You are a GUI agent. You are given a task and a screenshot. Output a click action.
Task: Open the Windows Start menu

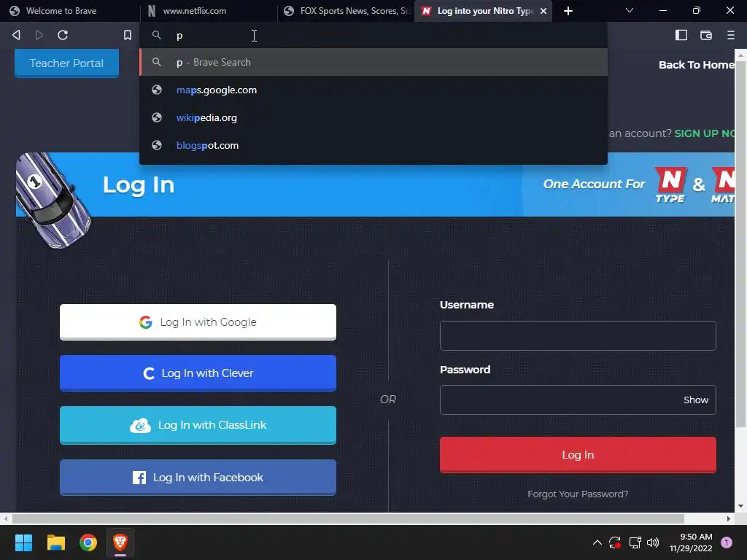coord(23,542)
